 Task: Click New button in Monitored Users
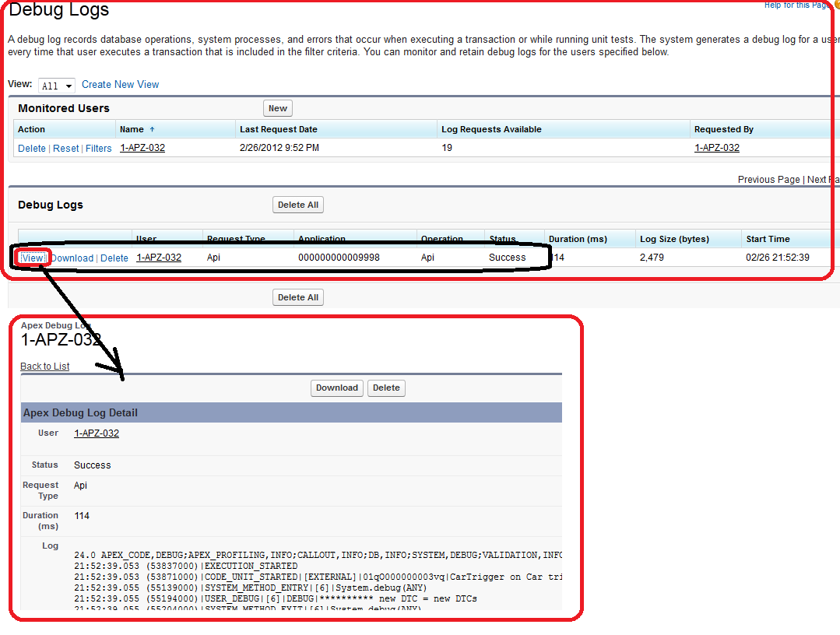pyautogui.click(x=277, y=108)
